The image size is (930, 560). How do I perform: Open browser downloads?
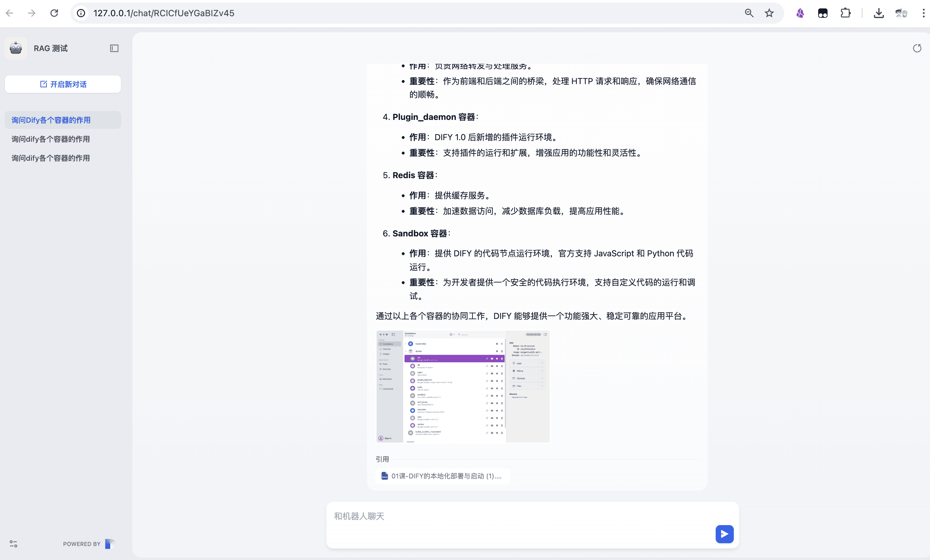point(879,13)
